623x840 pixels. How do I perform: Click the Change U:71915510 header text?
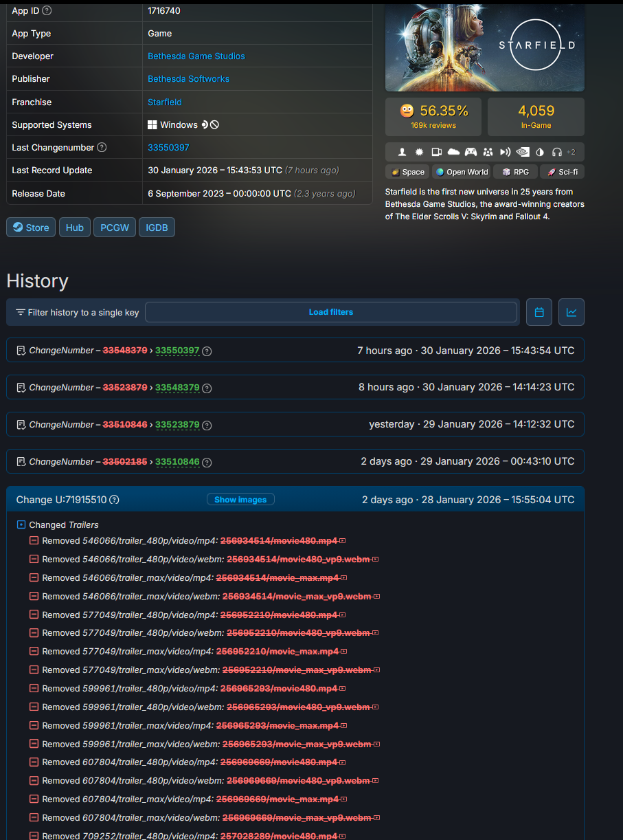61,500
